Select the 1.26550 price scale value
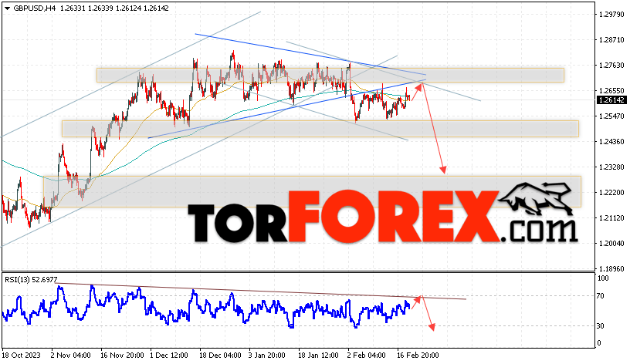This screenshot has height=364, width=630. (x=611, y=91)
